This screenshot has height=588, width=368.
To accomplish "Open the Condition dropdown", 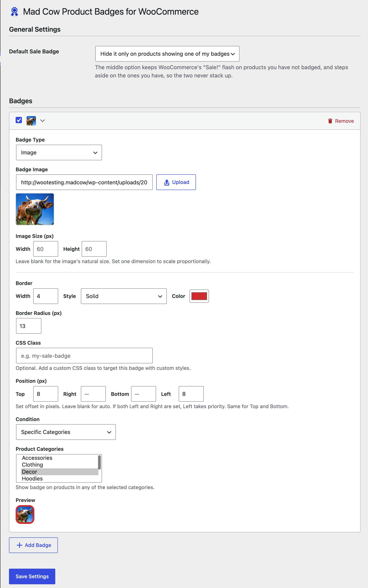I will coord(66,432).
